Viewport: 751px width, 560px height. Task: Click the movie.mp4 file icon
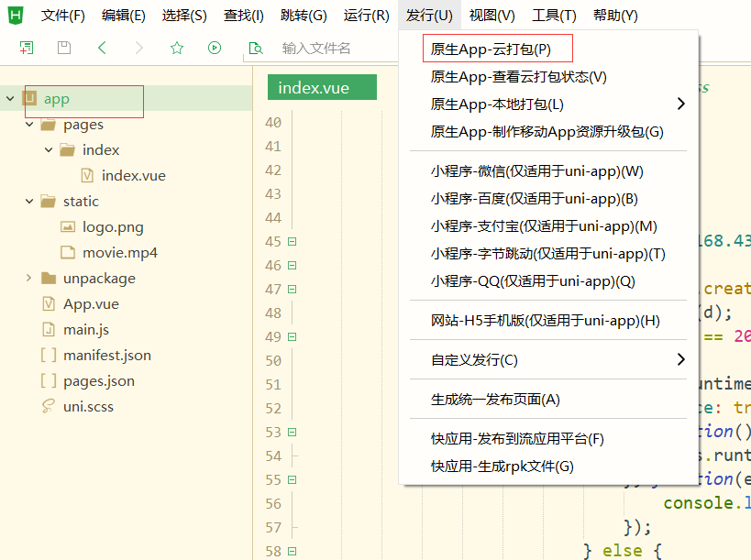68,252
